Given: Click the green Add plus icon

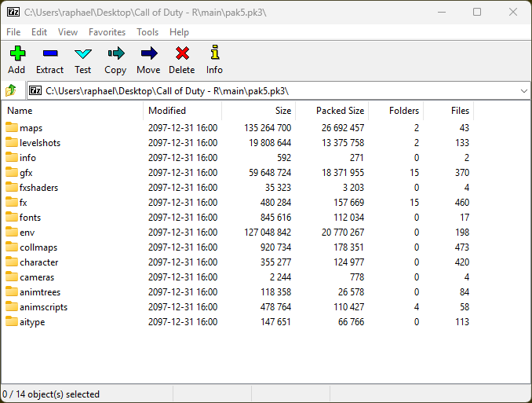Looking at the screenshot, I should tap(17, 53).
